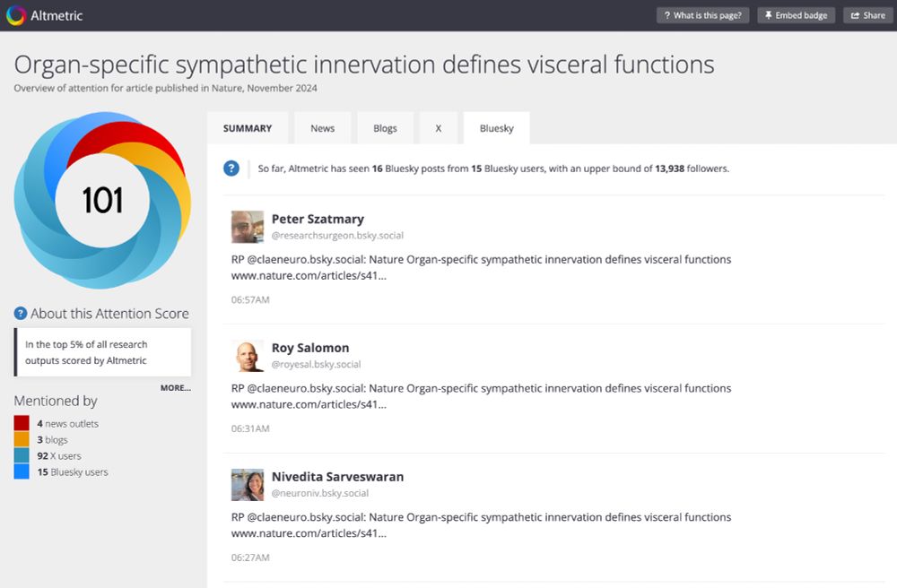The height and width of the screenshot is (588, 897).
Task: Open Nivedita Sarveswaran's name link
Action: 337,477
